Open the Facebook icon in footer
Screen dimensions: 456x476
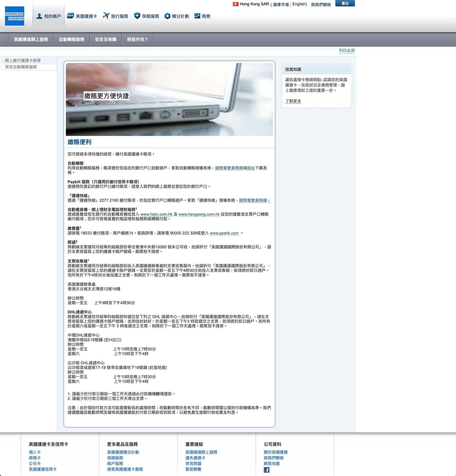tap(266, 470)
